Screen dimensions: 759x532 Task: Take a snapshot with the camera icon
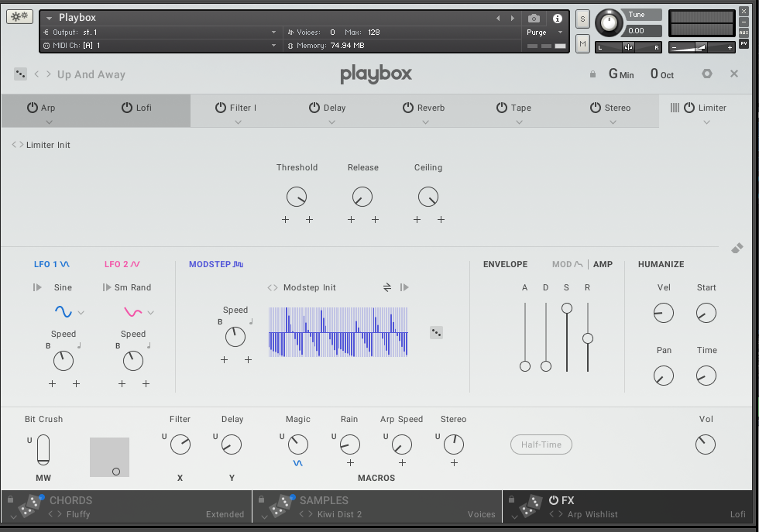tap(534, 19)
